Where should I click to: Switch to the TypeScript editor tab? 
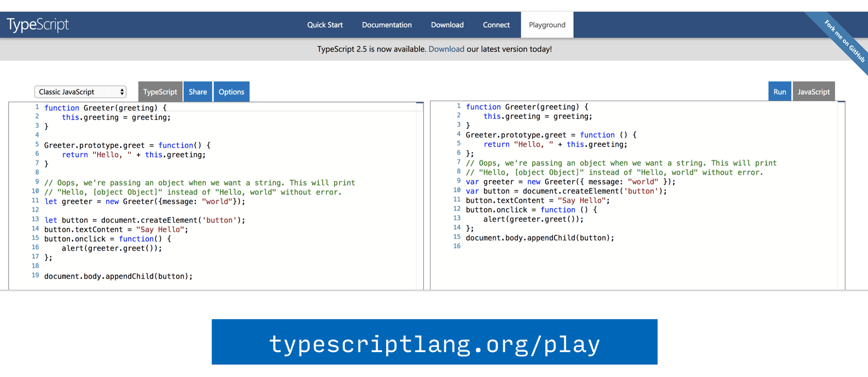click(160, 92)
